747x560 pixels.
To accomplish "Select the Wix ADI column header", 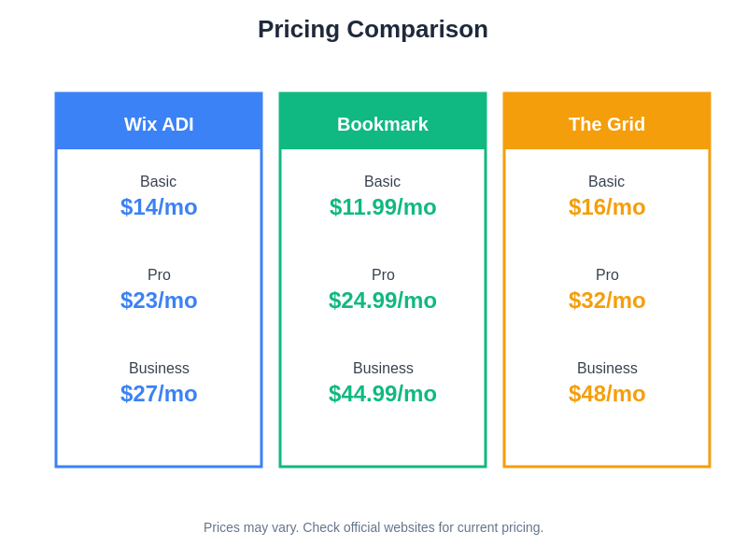I will 159,124.
